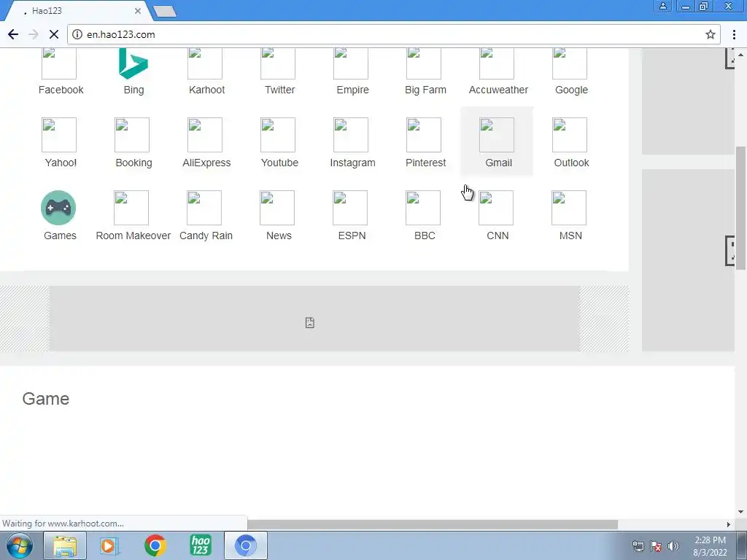This screenshot has height=560, width=747.
Task: Open the Action Center flag icon
Action: tap(656, 546)
